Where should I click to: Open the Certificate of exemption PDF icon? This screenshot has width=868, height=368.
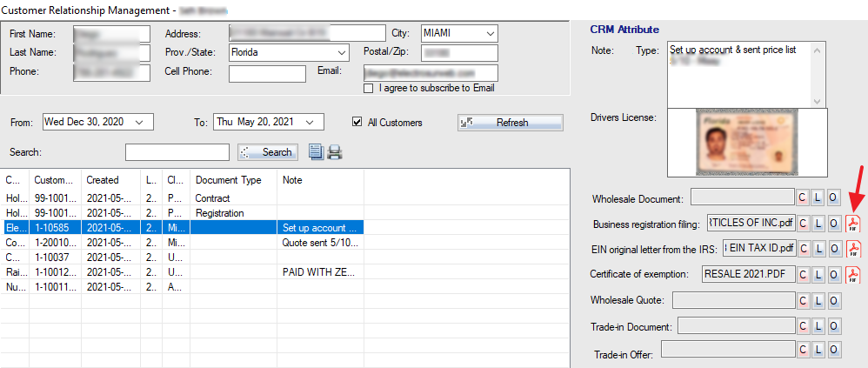pyautogui.click(x=853, y=274)
